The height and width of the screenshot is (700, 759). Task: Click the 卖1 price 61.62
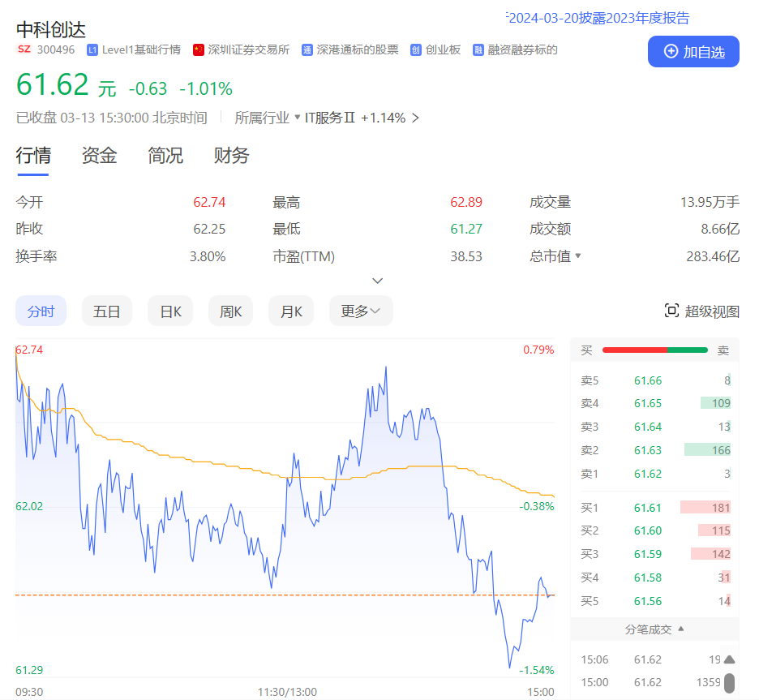click(x=648, y=474)
